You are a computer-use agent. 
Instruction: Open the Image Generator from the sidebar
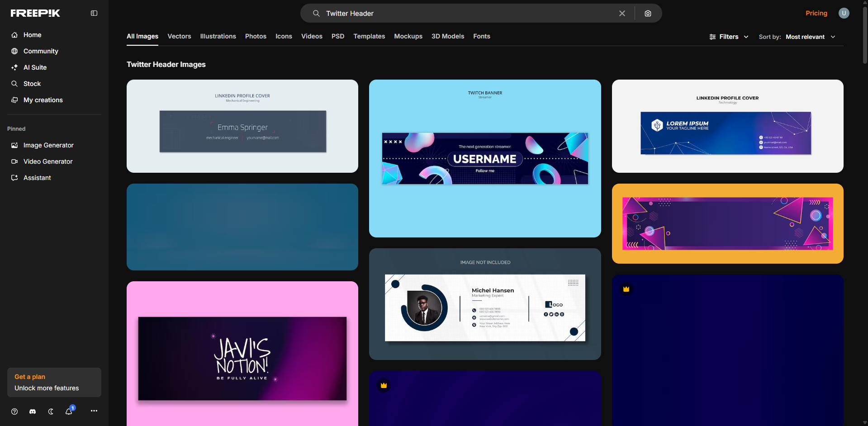point(48,145)
